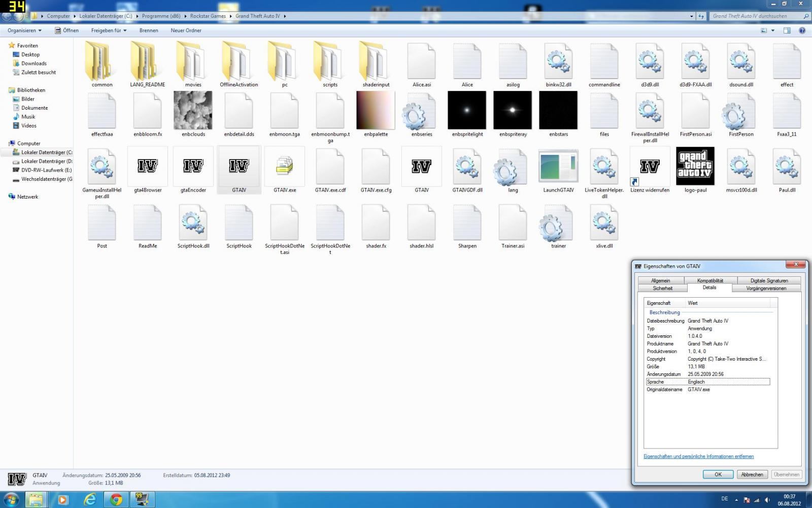Open Zuletzt besucht in navigation pane
The width and height of the screenshot is (812, 508).
click(39, 72)
